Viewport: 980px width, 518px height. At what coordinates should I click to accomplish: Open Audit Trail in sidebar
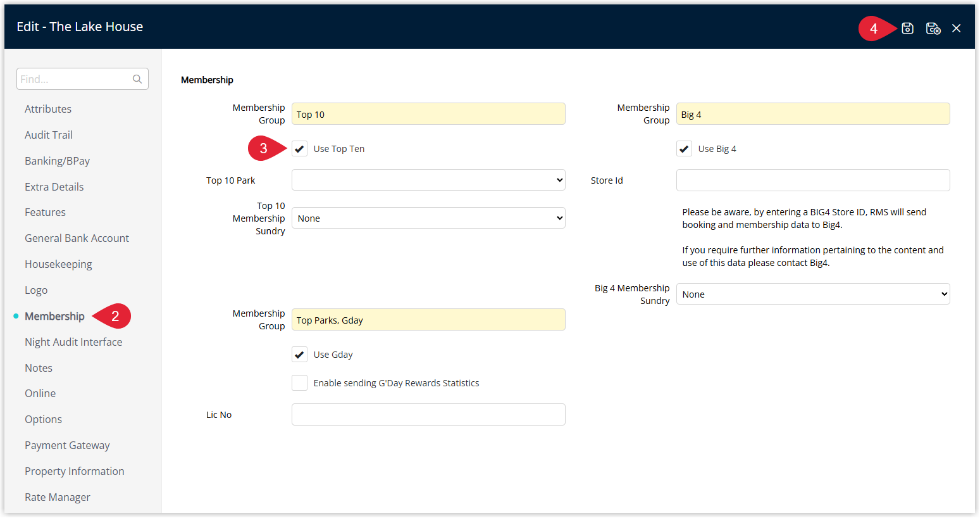[49, 135]
